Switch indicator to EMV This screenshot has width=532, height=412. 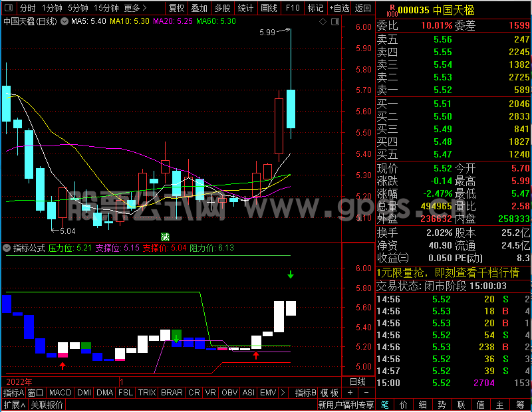coord(268,393)
